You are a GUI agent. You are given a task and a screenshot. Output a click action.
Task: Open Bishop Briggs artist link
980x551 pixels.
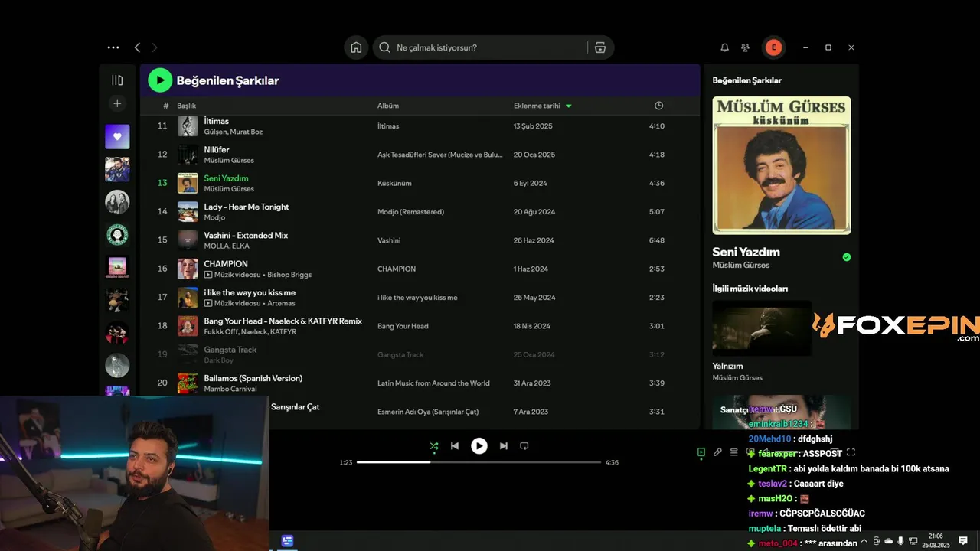(x=289, y=275)
